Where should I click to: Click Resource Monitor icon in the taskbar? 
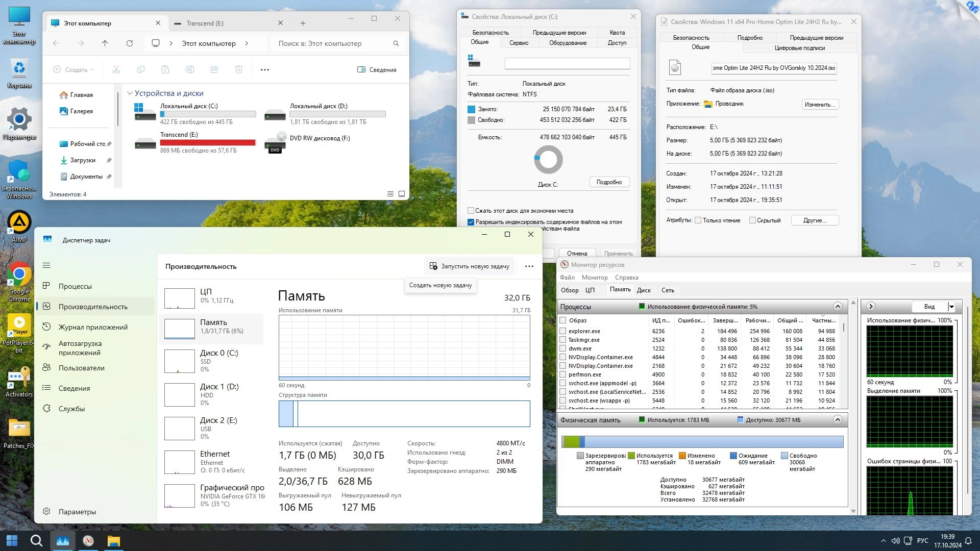(88, 541)
